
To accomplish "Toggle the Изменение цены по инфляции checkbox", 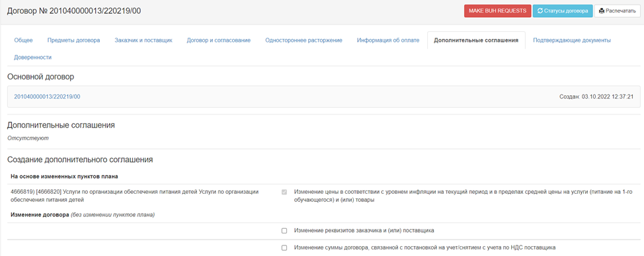I will (284, 192).
